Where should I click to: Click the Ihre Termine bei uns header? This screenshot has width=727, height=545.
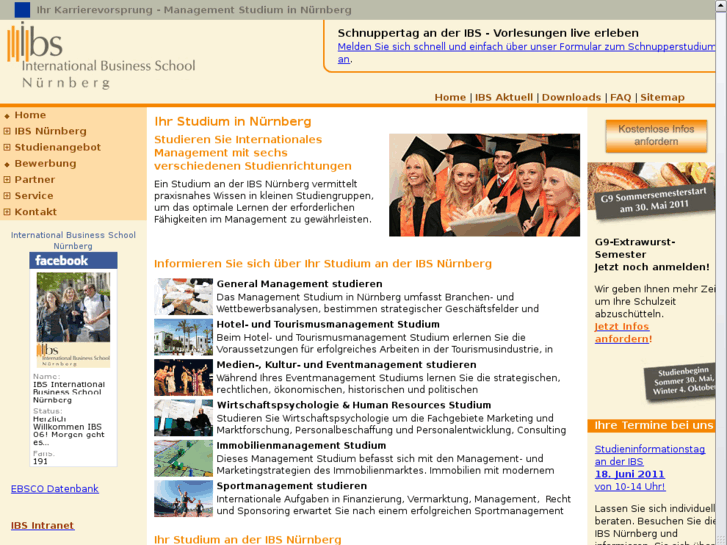pos(652,425)
